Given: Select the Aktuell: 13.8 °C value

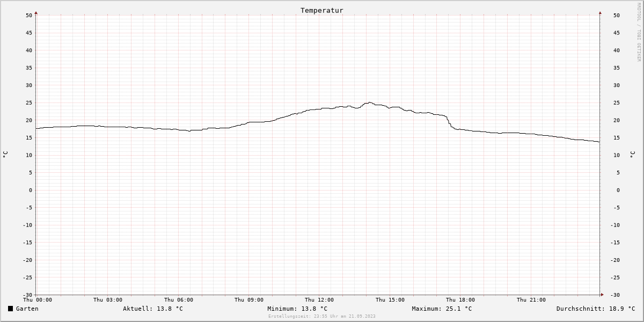Looking at the screenshot, I should [x=153, y=309].
